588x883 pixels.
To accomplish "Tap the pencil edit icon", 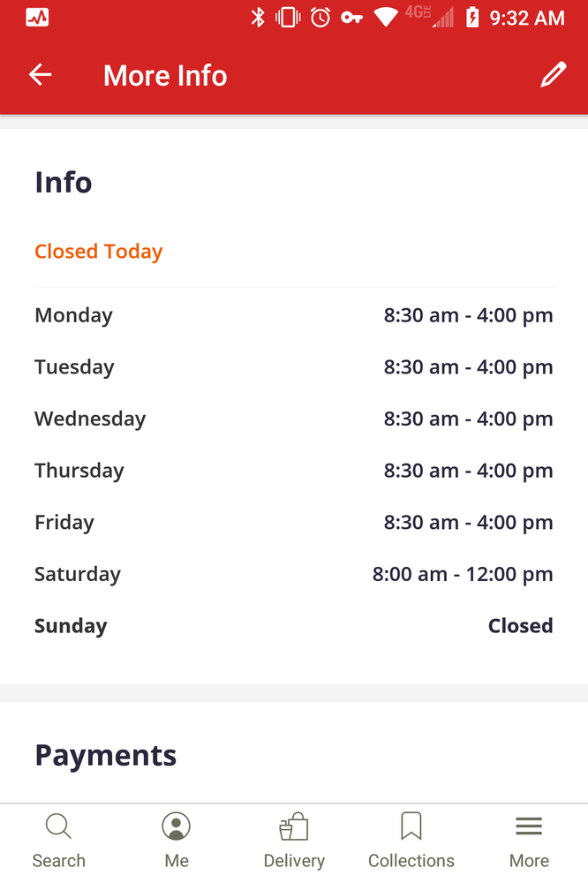I will tap(553, 75).
